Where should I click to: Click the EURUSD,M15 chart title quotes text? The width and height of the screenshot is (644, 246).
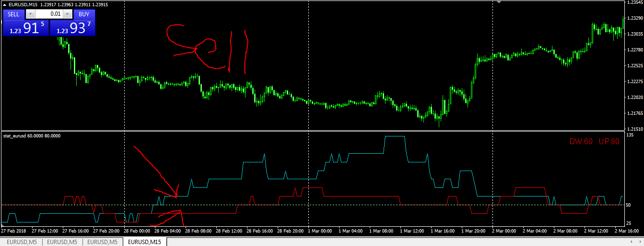point(58,4)
